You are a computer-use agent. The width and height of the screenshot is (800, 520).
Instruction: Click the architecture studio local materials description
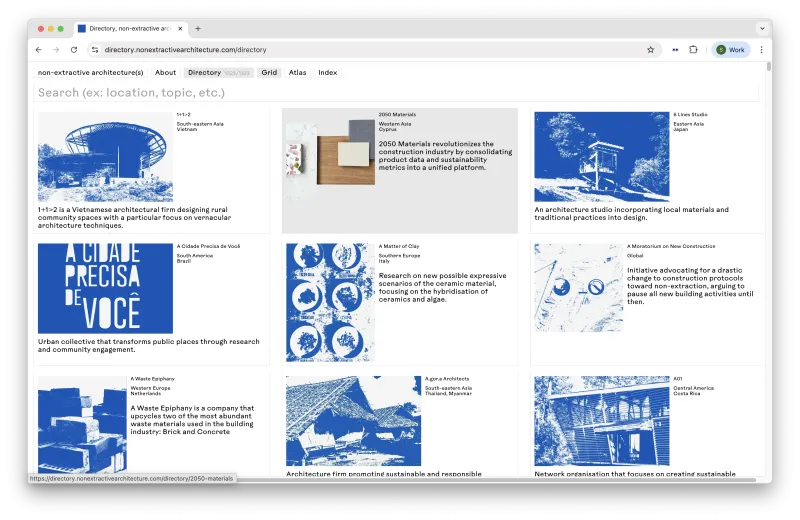[631, 213]
